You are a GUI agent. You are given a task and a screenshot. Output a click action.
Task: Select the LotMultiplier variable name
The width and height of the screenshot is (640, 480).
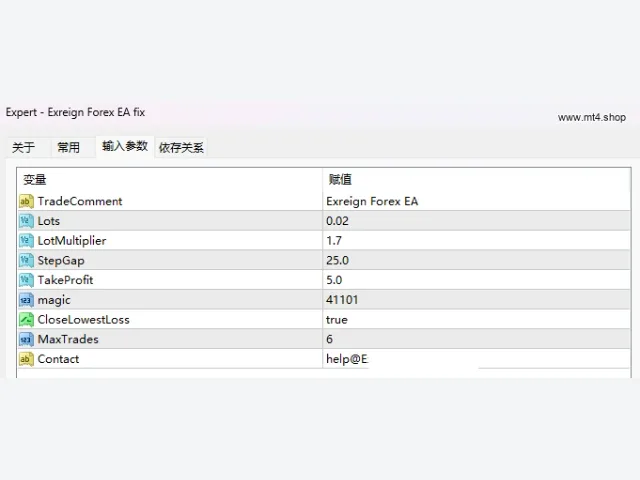click(x=72, y=240)
